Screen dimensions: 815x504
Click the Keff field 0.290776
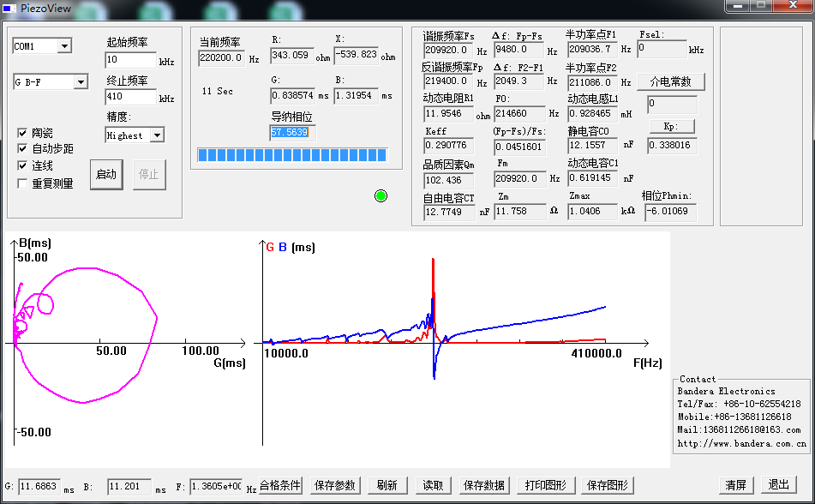[448, 146]
